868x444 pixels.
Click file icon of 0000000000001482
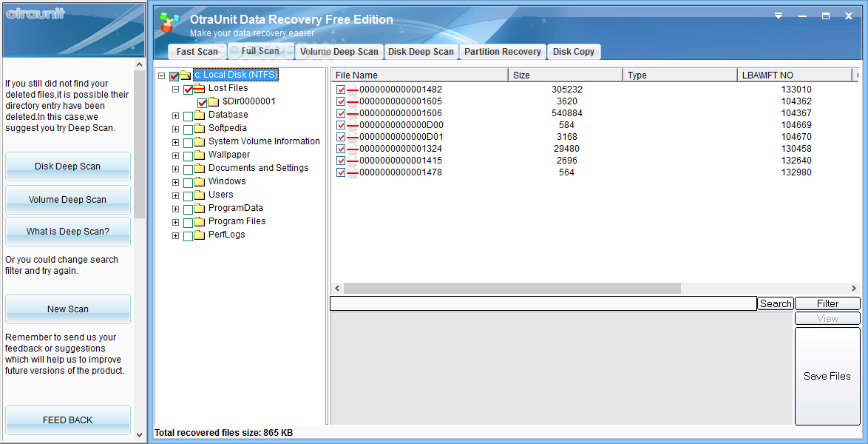(353, 90)
